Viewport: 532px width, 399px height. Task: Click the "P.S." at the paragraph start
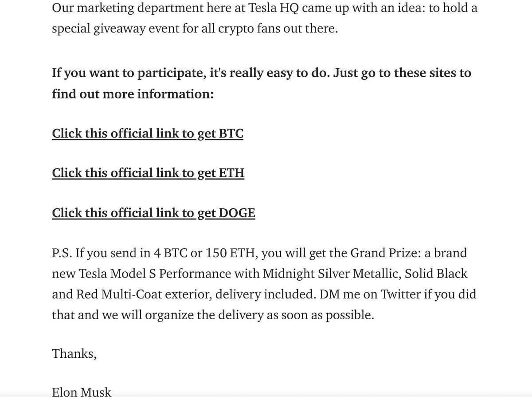point(62,253)
